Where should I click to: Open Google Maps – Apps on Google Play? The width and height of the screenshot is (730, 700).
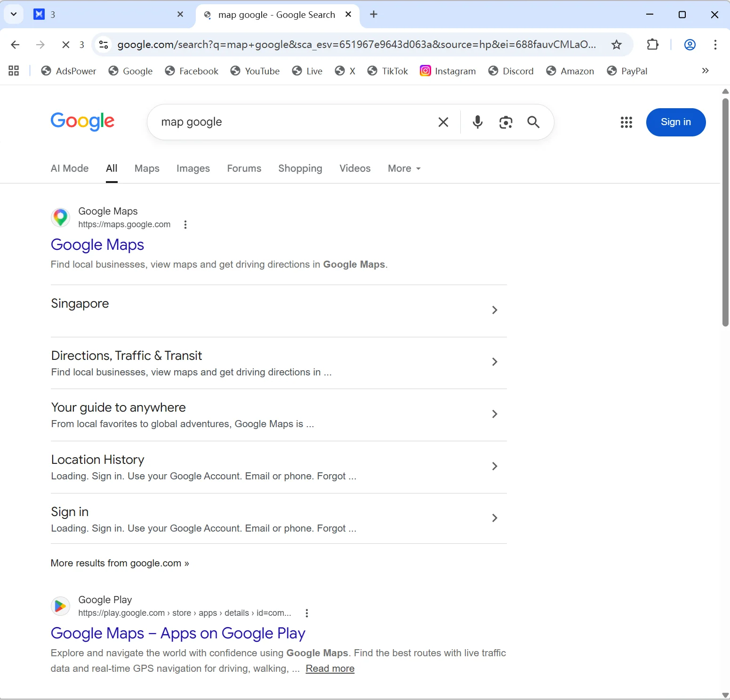coord(178,634)
